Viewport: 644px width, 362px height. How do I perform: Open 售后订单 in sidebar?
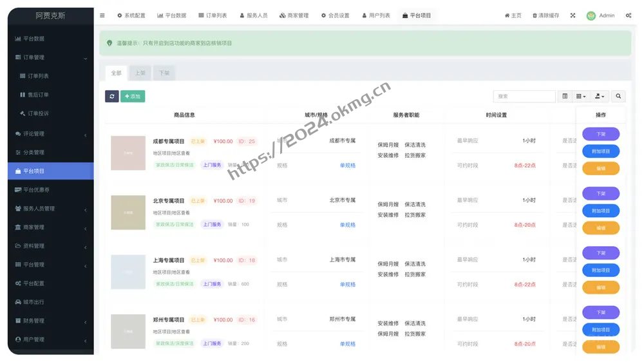tap(50, 95)
